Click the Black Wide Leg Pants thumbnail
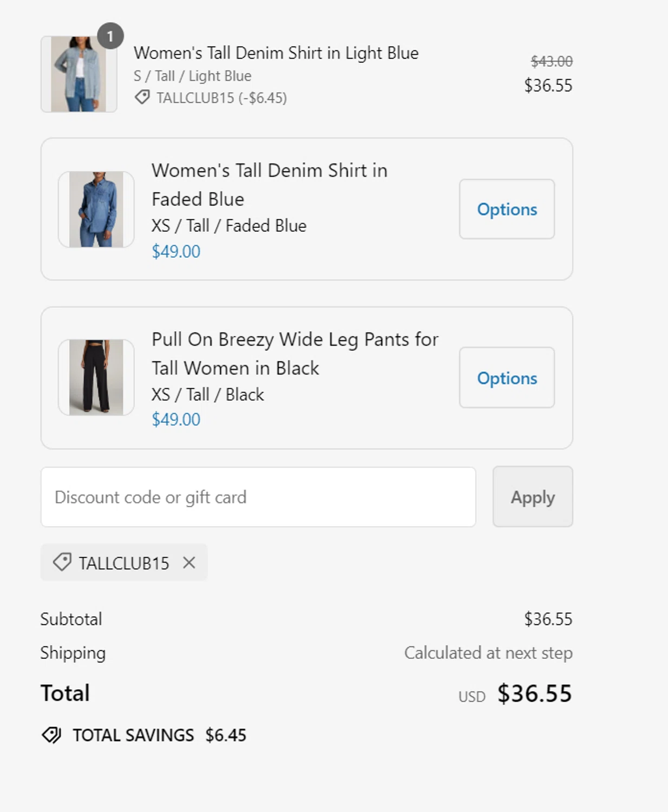 tap(96, 377)
